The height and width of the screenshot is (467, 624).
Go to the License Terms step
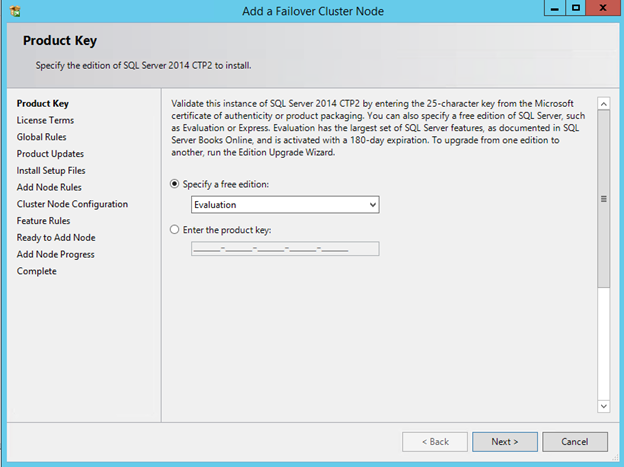tap(45, 120)
